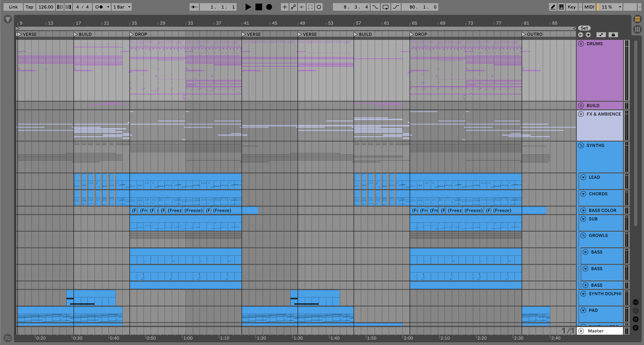Toggle Follow playback arrow icon
This screenshot has height=345, width=644.
[194, 7]
